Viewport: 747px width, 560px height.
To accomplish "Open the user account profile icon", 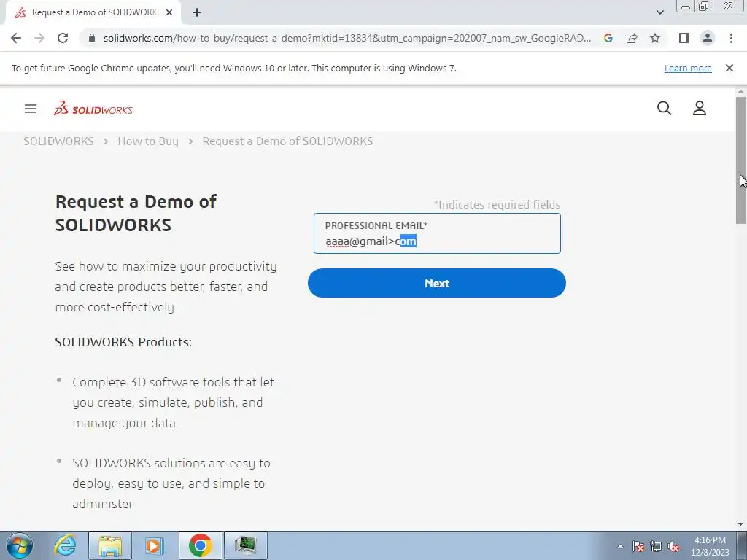I will click(x=700, y=108).
